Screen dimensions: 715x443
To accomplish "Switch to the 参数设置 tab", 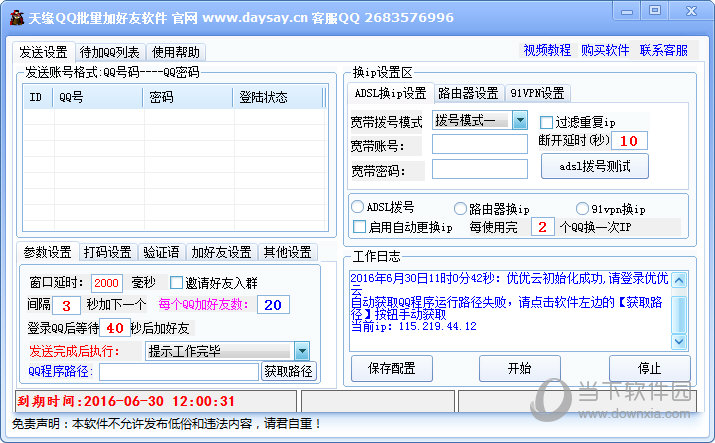I will tap(47, 252).
